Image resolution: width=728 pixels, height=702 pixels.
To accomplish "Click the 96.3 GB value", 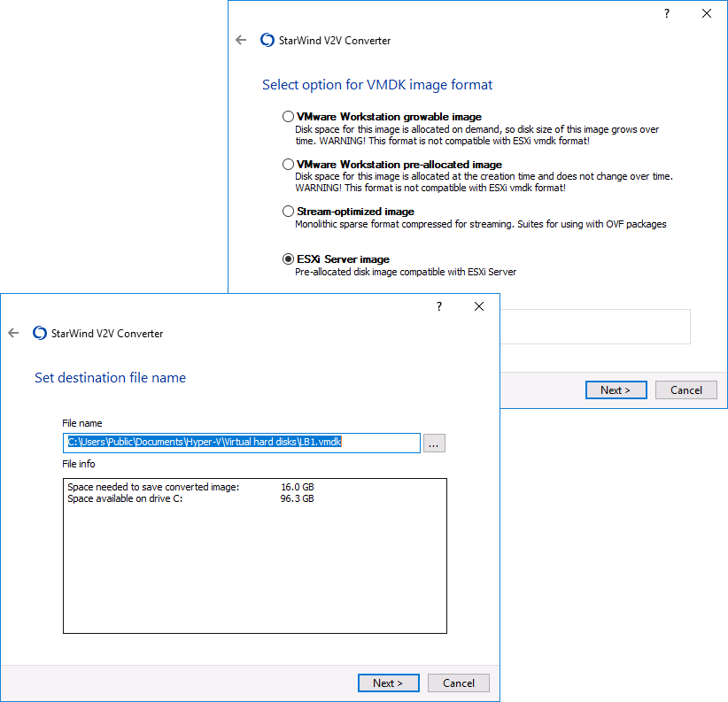I will click(x=298, y=498).
